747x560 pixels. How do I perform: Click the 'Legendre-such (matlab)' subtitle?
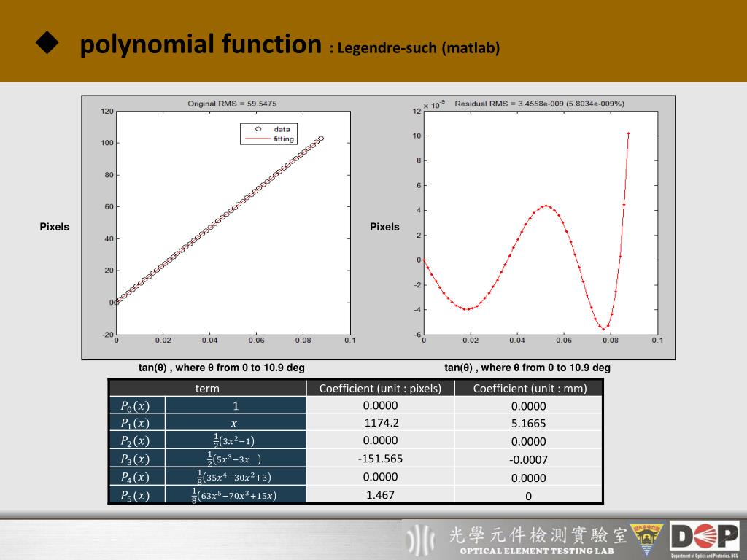(x=419, y=47)
